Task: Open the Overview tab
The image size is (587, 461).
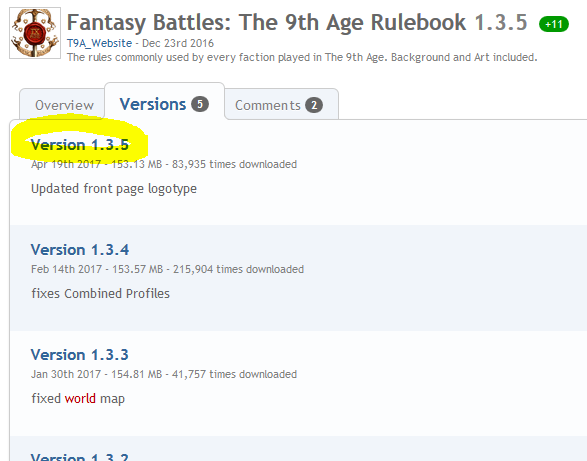Action: point(64,105)
